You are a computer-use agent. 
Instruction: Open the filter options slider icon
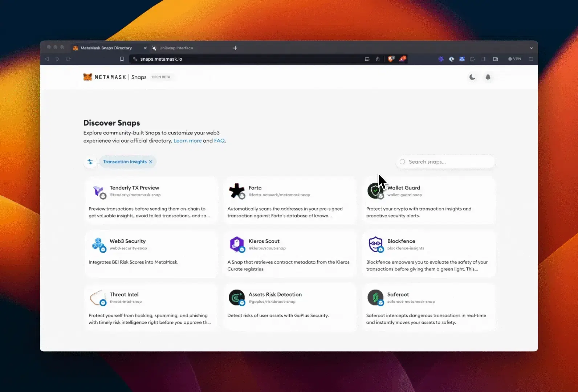pyautogui.click(x=90, y=162)
